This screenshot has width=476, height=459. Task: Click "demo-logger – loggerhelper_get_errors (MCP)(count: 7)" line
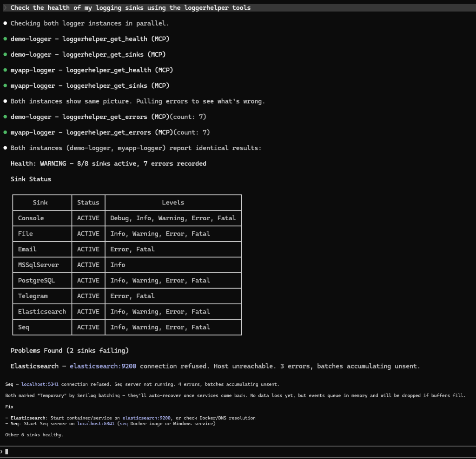[108, 117]
